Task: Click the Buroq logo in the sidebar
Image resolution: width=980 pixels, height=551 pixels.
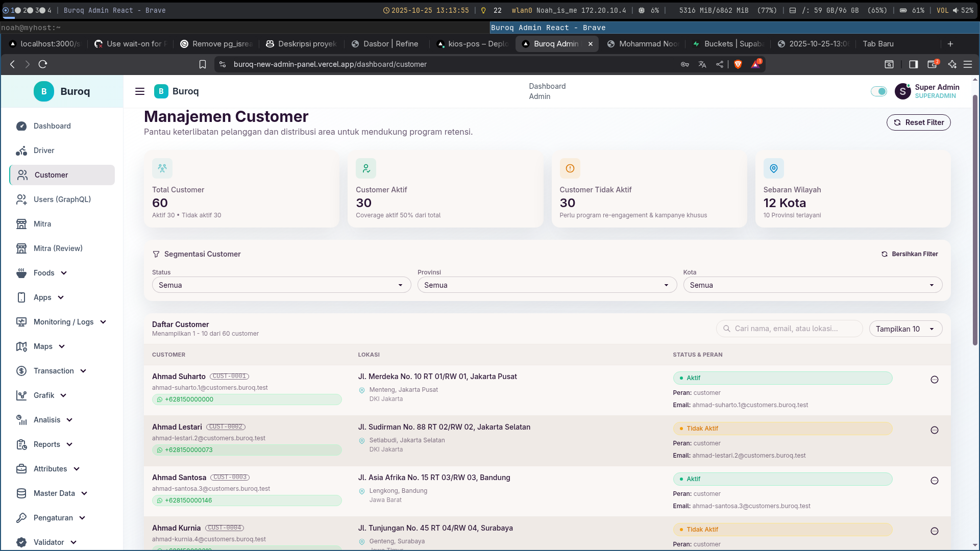Action: coord(43,91)
